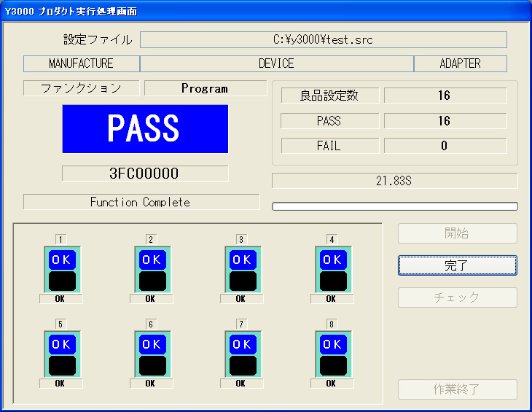Click the 設定ファイル label
The height and width of the screenshot is (412, 532).
click(x=98, y=39)
